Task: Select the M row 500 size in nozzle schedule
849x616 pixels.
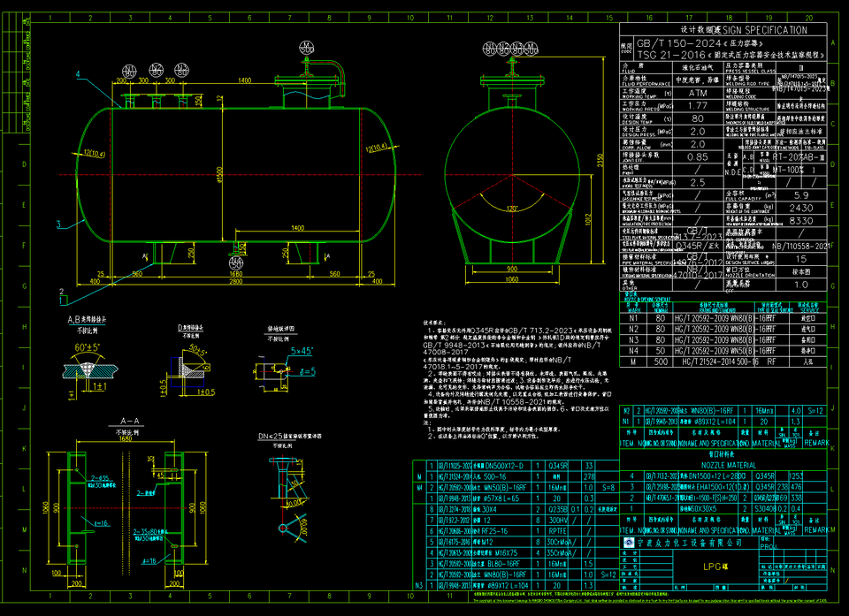Action: click(661, 361)
